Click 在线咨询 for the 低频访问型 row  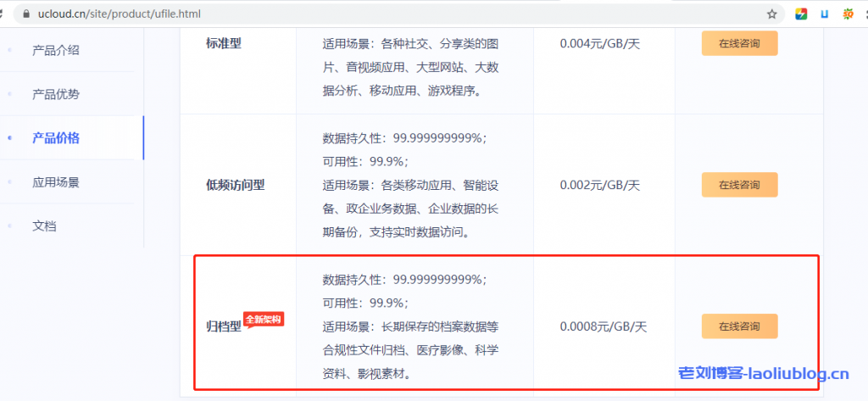click(x=739, y=185)
